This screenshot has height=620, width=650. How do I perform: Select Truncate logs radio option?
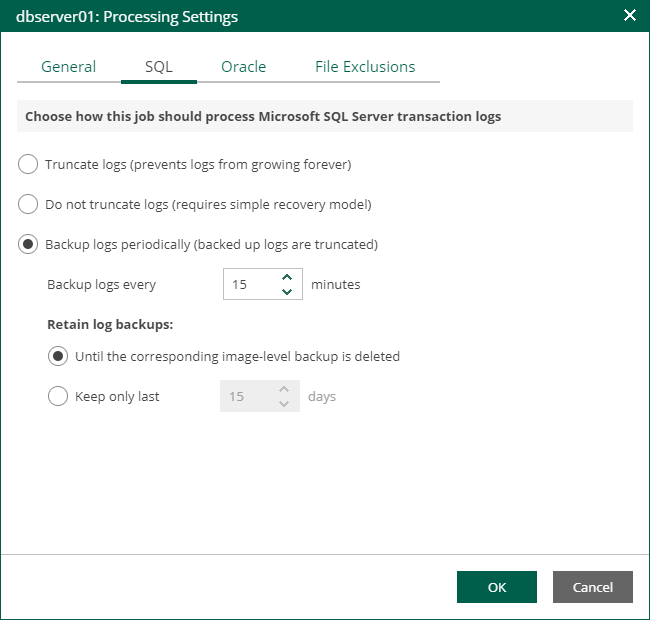click(29, 164)
